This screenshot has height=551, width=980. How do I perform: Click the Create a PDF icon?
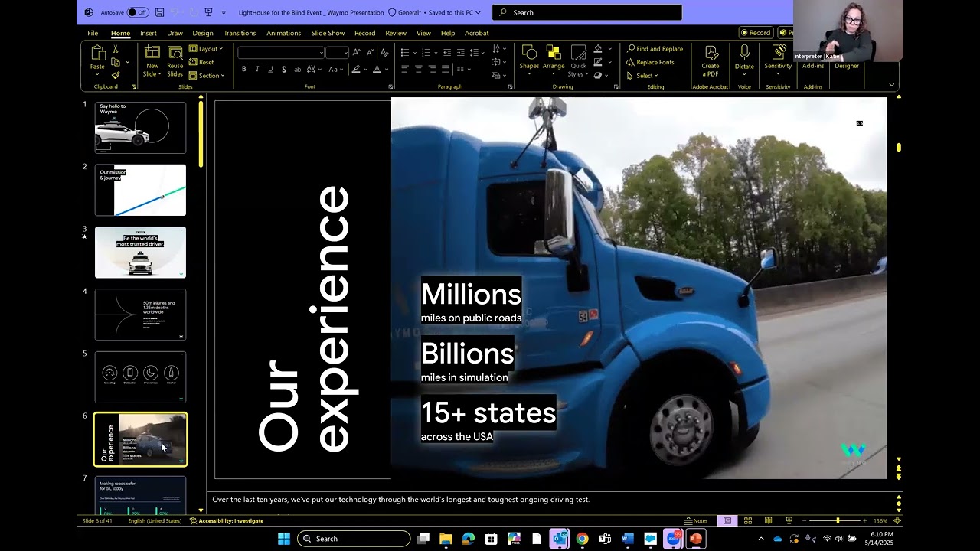[710, 53]
